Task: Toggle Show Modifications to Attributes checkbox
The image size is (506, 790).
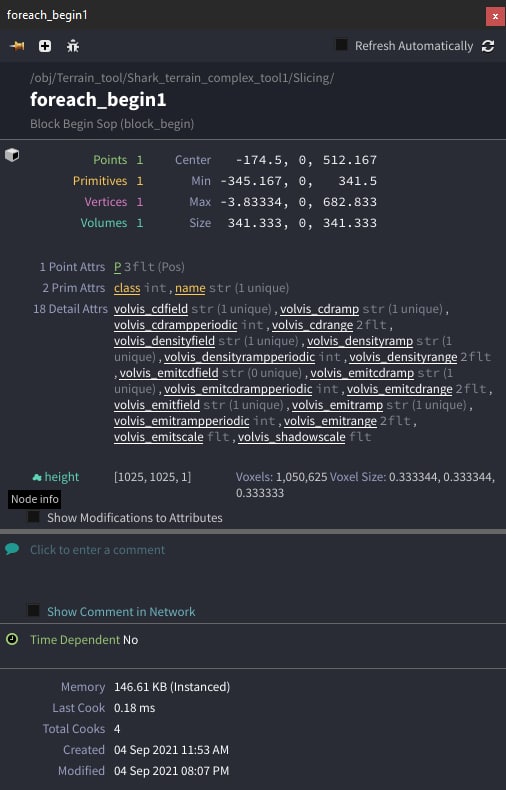Action: tap(34, 517)
